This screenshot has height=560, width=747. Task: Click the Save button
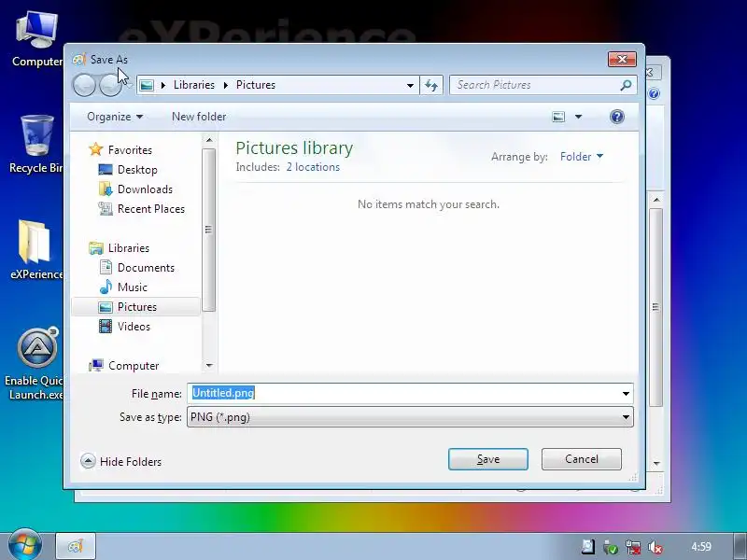point(487,459)
